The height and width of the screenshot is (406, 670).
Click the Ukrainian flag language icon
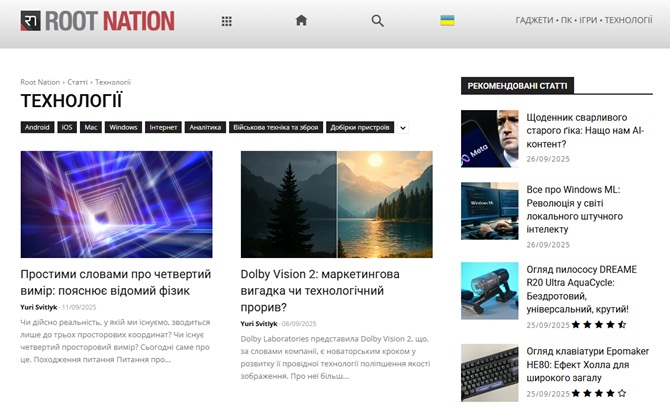pos(447,20)
